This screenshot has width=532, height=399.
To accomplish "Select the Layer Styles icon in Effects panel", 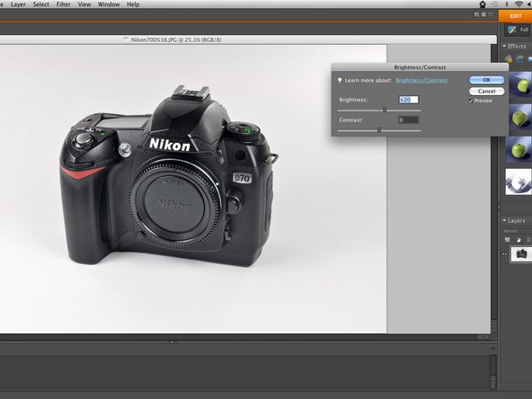I will click(519, 59).
